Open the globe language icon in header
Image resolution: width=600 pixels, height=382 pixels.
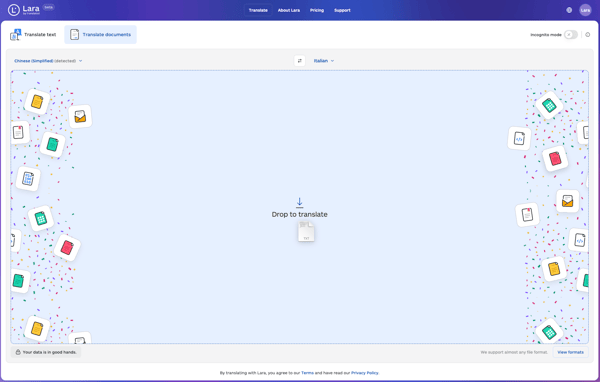[x=569, y=10]
